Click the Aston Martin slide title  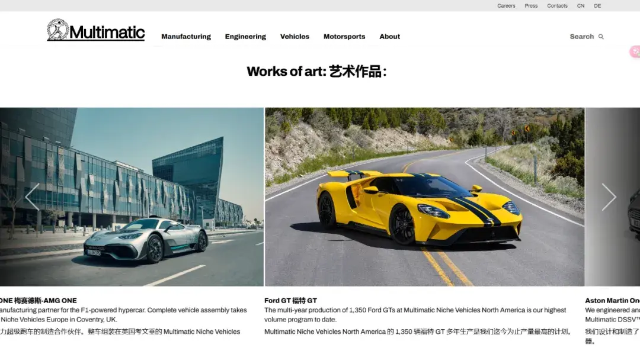(x=612, y=301)
